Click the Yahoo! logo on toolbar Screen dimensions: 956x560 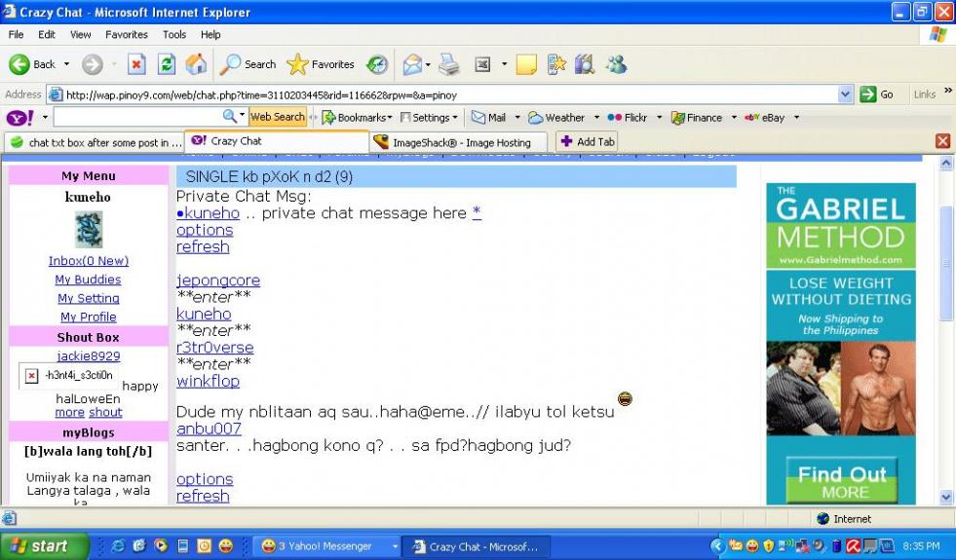click(x=20, y=118)
